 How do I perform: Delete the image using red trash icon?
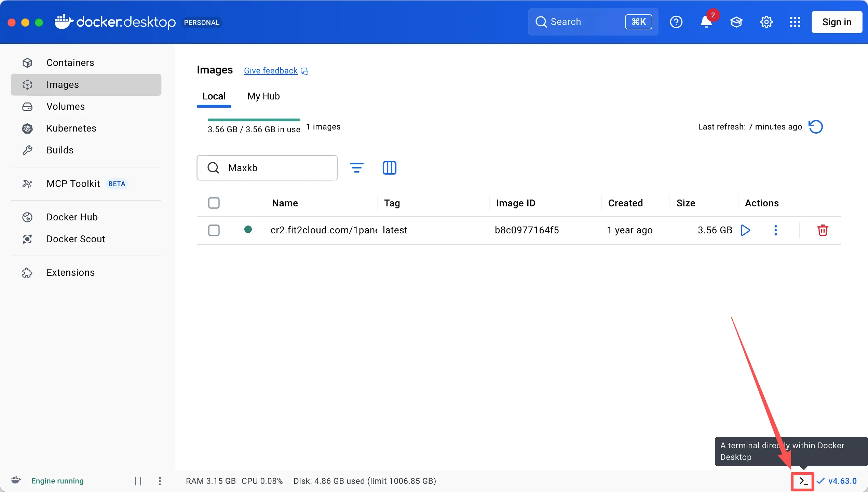tap(822, 230)
